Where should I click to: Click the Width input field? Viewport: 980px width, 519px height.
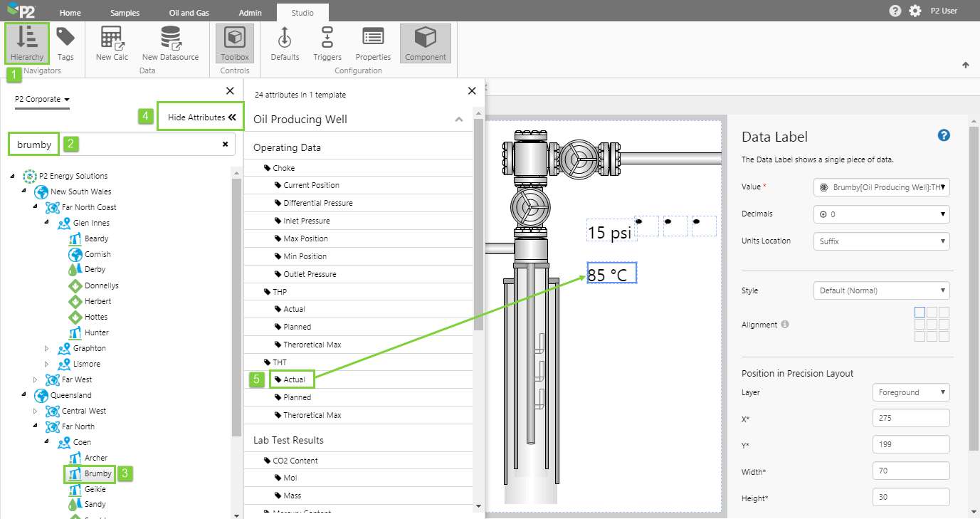(x=911, y=471)
